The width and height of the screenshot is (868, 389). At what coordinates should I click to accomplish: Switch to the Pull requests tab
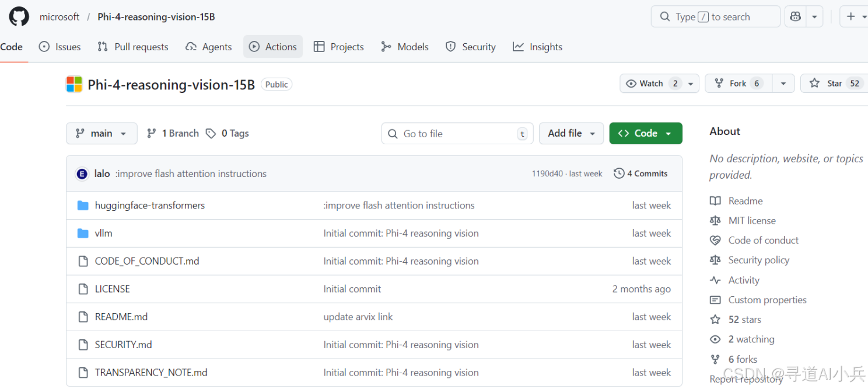click(133, 47)
